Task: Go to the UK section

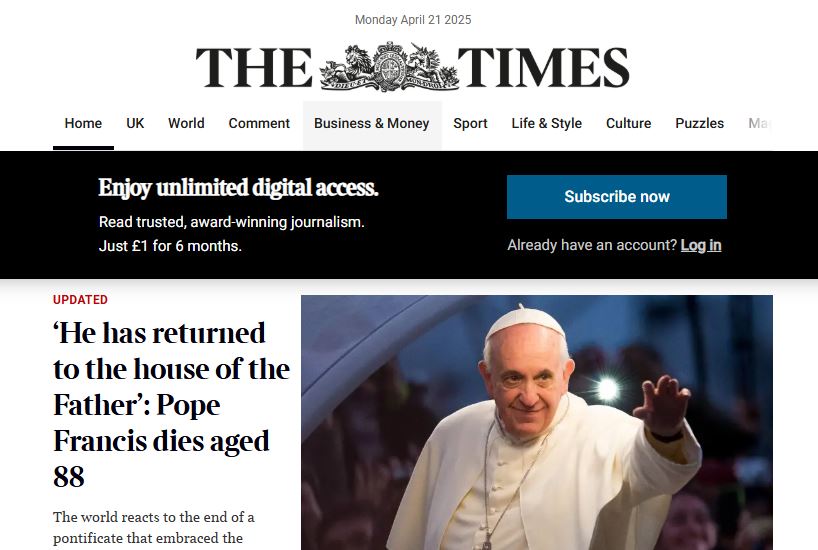Action: pyautogui.click(x=135, y=124)
